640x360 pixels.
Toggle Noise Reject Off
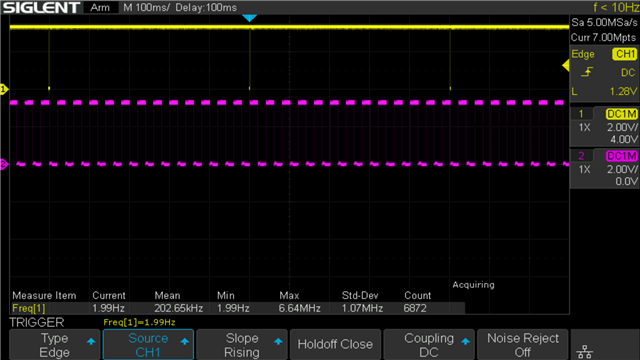coord(522,345)
